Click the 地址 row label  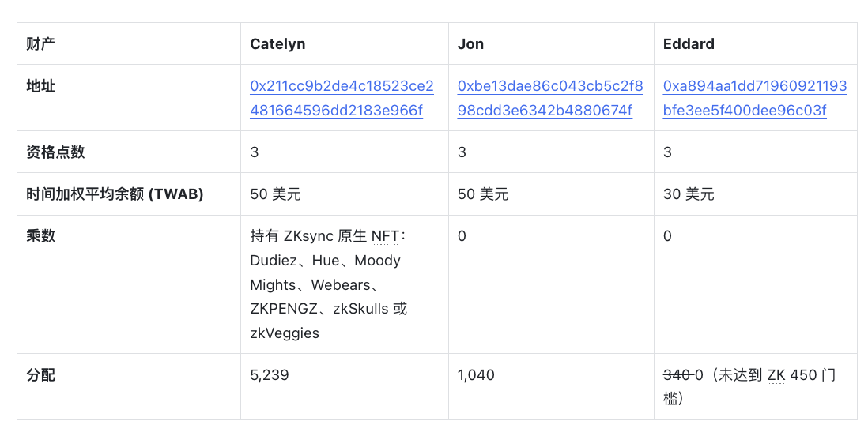coord(40,86)
